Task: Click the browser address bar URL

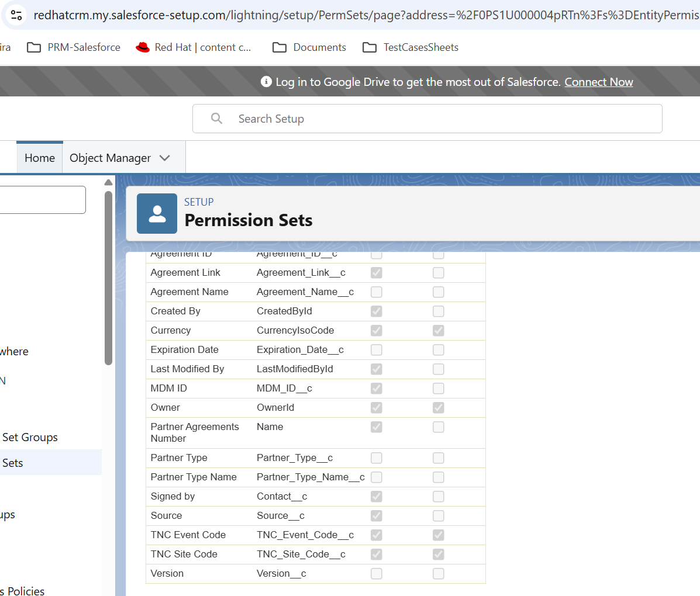Action: click(x=366, y=15)
